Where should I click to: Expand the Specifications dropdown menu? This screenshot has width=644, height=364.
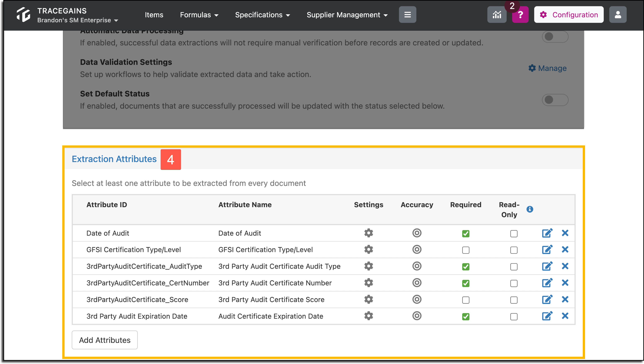click(x=262, y=15)
